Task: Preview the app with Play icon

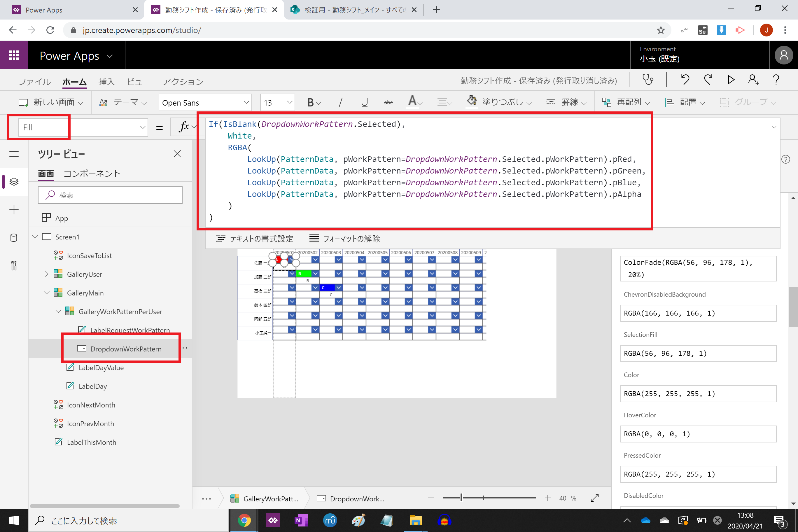Action: (x=731, y=80)
